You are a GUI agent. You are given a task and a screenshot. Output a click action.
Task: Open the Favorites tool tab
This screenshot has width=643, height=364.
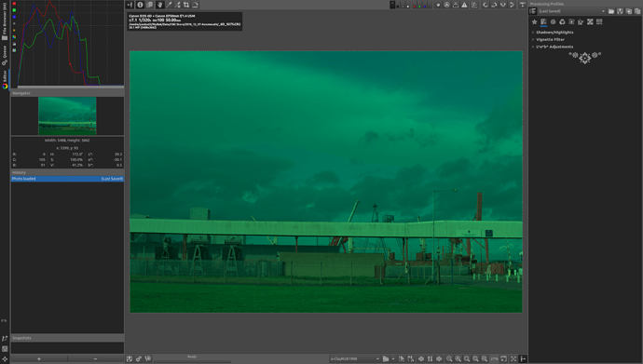tap(534, 21)
